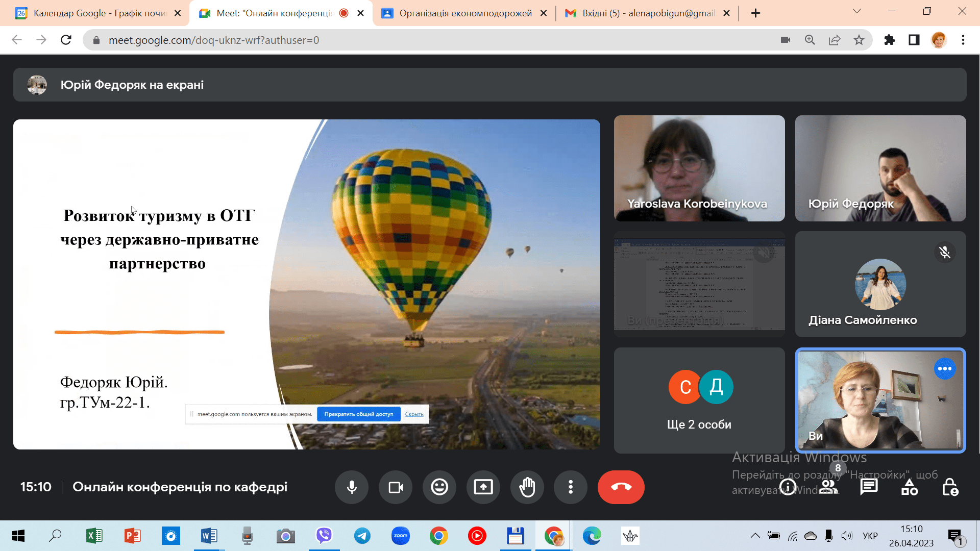980x551 pixels.
Task: Open Telegram from the taskbar
Action: (362, 536)
